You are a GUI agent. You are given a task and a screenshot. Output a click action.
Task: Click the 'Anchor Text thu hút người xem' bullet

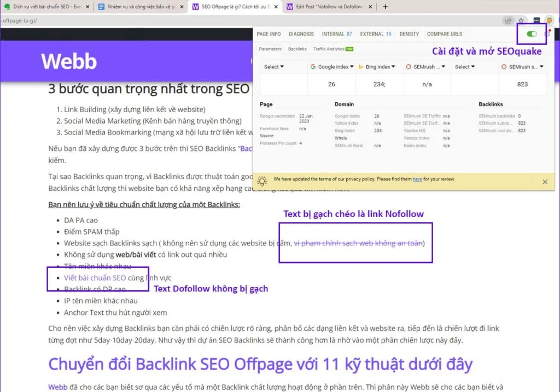pos(115,313)
